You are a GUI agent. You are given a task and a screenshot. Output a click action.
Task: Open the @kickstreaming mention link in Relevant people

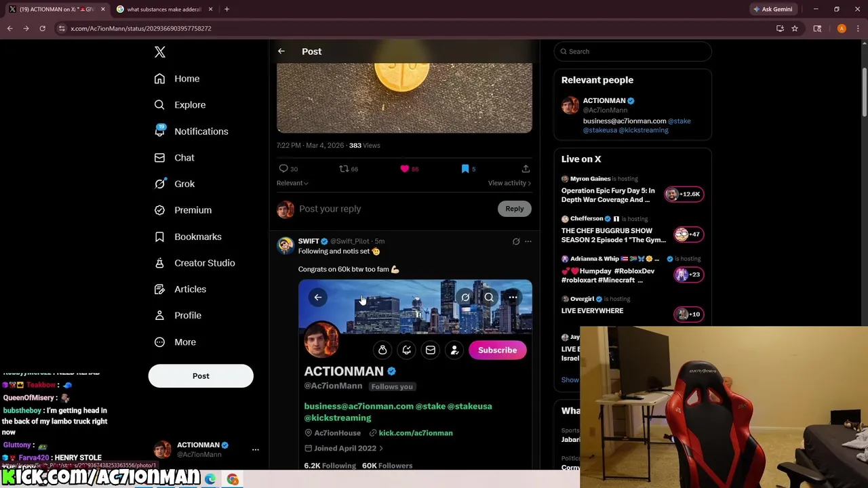[x=644, y=130]
